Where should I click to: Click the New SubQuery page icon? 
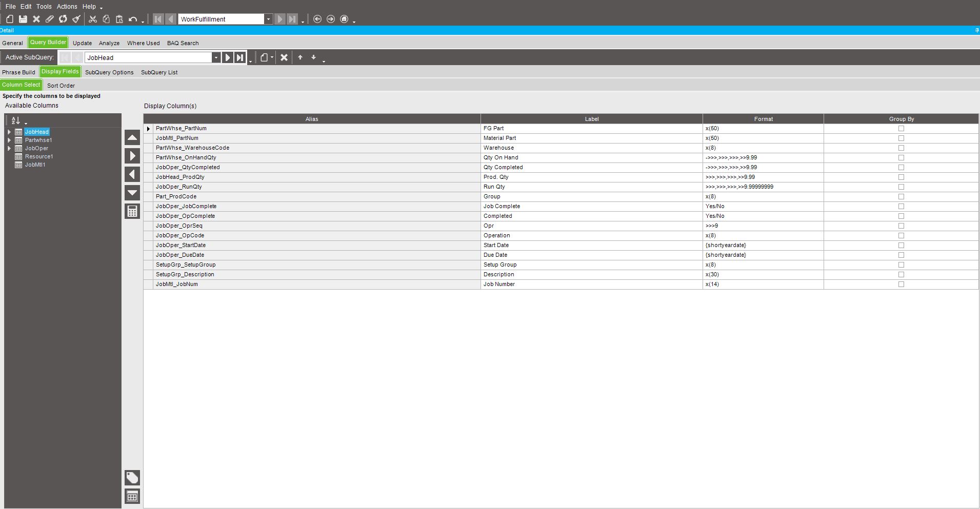point(264,57)
